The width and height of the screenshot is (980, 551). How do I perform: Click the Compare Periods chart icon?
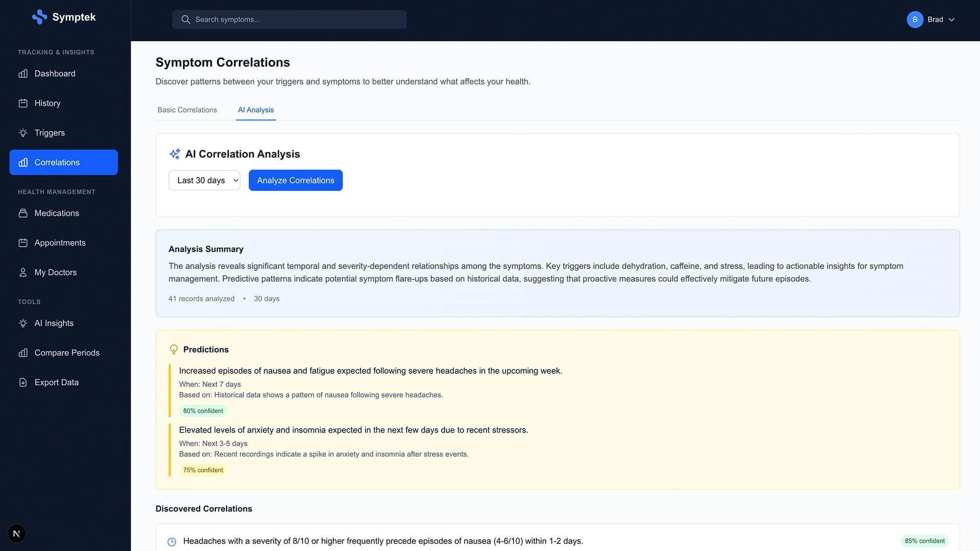click(x=23, y=353)
